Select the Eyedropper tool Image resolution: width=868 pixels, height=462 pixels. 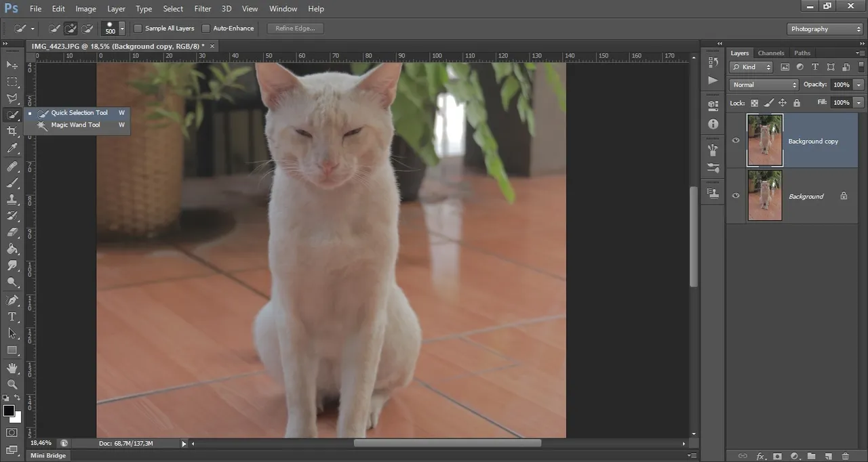tap(12, 148)
